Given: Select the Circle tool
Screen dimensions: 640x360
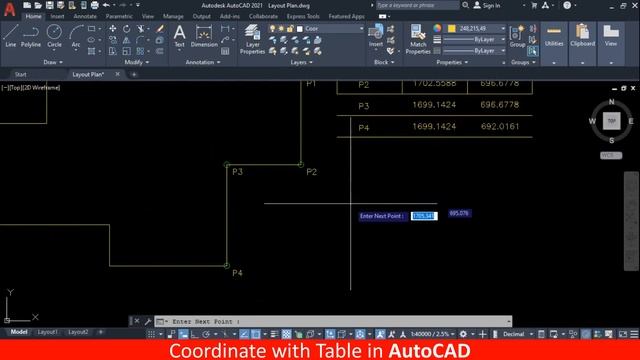Looking at the screenshot, I should click(x=54, y=36).
